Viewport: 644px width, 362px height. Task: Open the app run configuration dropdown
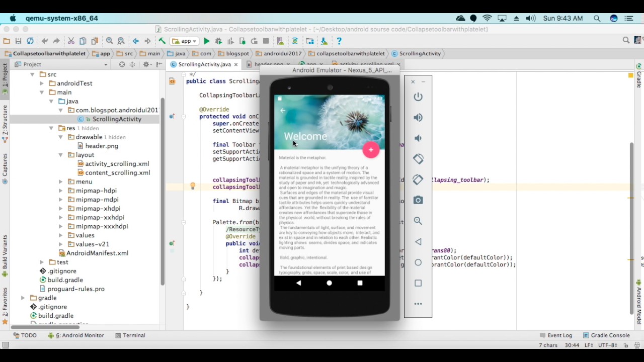(x=185, y=41)
